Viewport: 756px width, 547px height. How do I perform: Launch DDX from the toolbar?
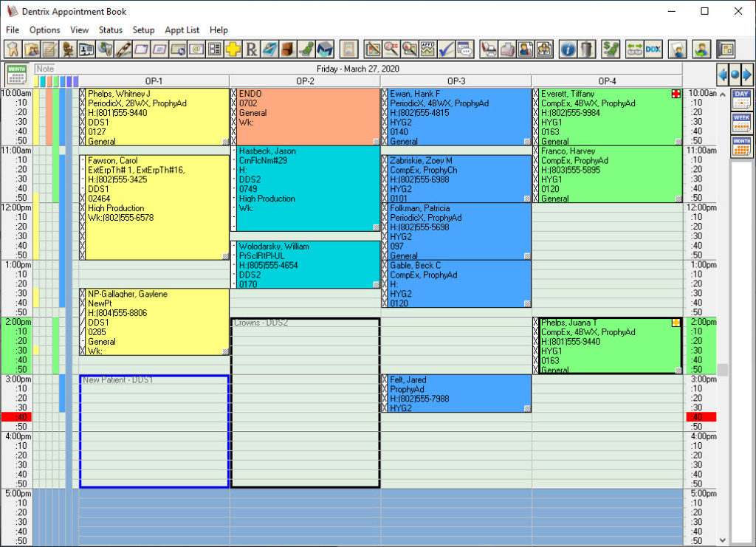[653, 49]
